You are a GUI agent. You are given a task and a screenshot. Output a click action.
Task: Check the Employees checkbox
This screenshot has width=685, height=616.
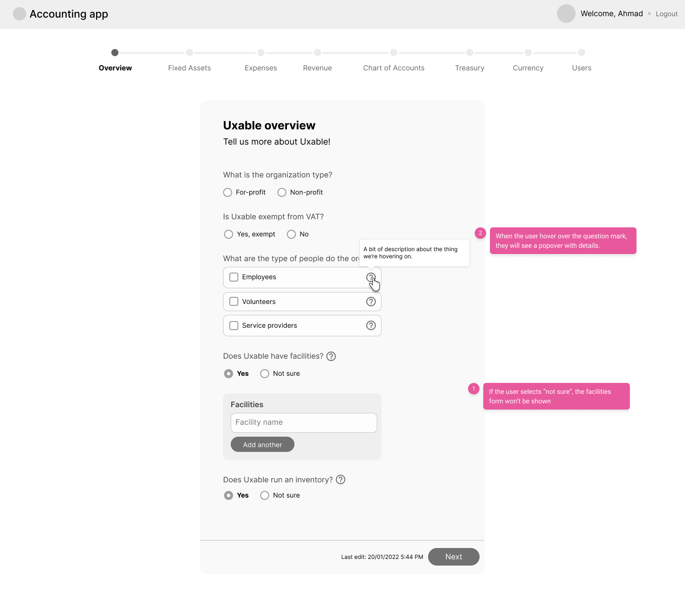[x=234, y=277]
